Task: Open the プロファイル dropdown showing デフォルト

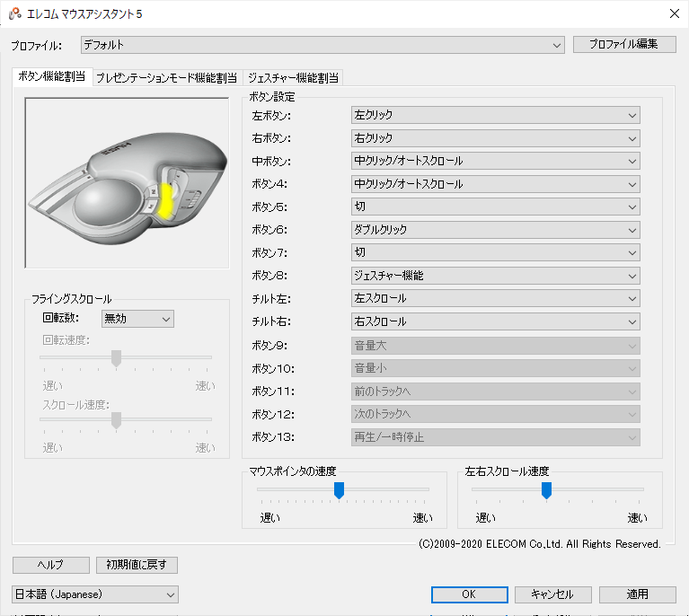Action: 322,45
